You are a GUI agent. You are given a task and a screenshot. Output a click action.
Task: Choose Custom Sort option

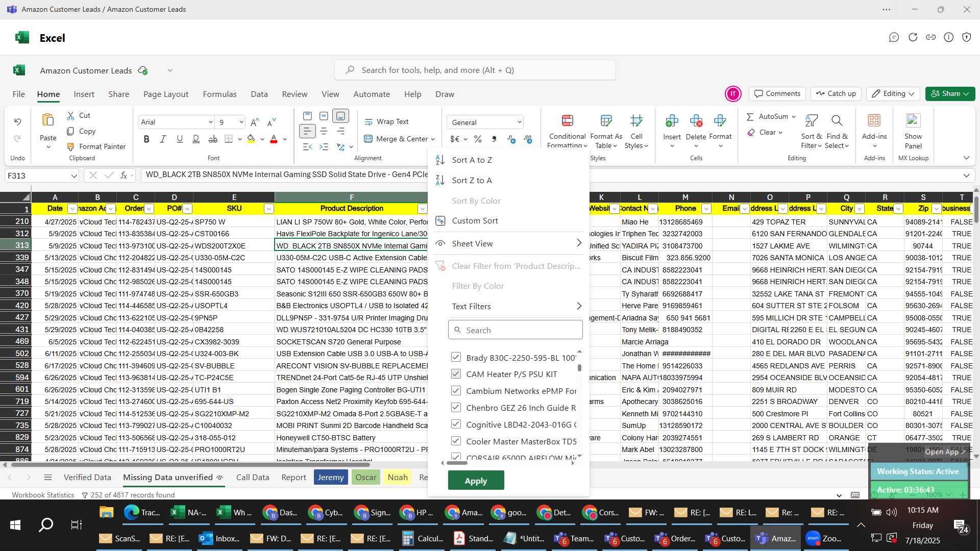tap(475, 220)
